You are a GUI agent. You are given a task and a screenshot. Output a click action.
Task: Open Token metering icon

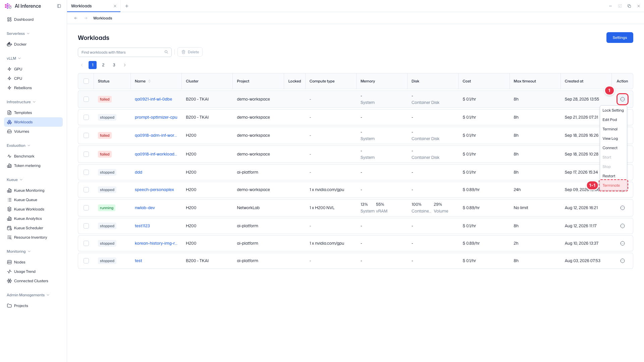tap(9, 166)
